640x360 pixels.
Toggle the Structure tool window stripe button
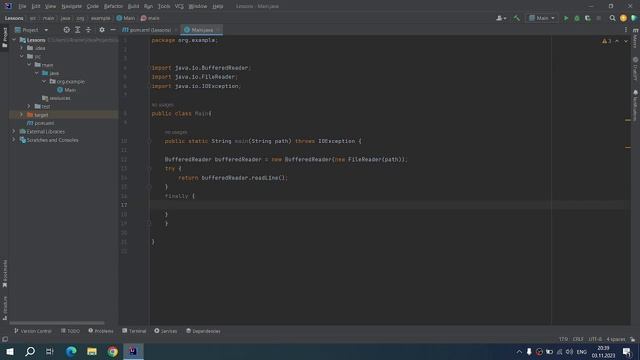point(5,308)
